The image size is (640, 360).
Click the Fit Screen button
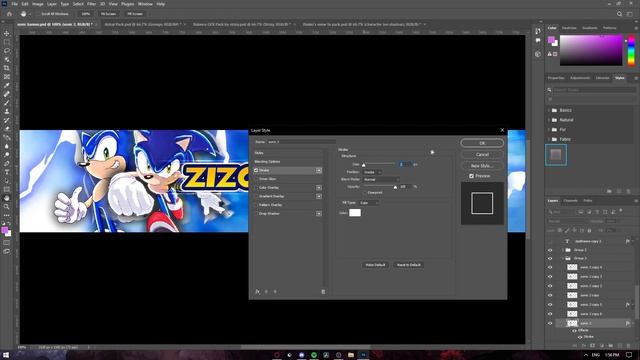pos(108,14)
